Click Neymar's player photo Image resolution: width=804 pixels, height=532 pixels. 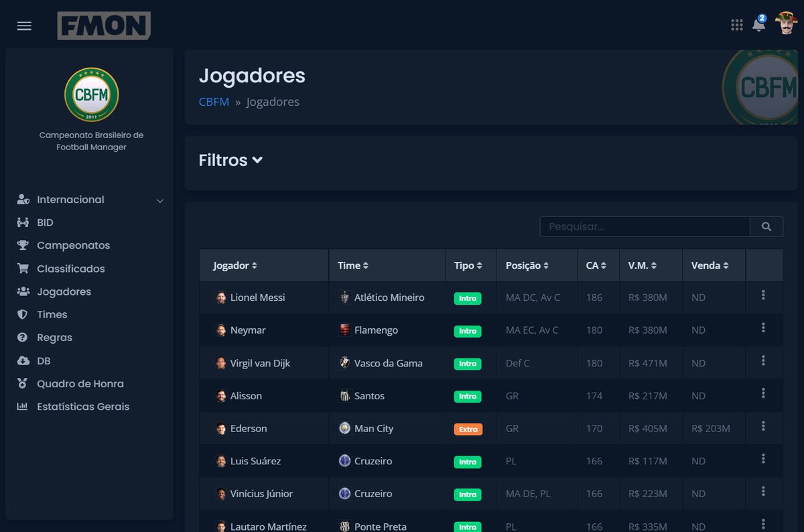pyautogui.click(x=221, y=330)
